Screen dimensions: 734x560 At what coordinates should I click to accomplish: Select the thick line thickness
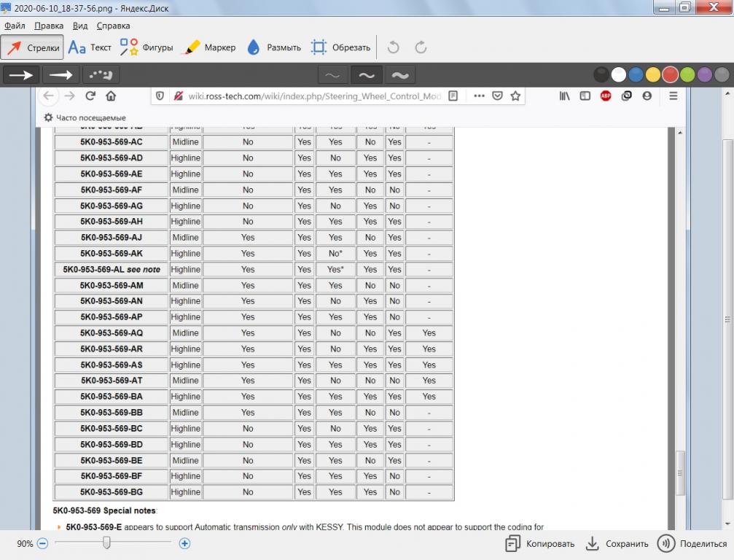click(400, 75)
